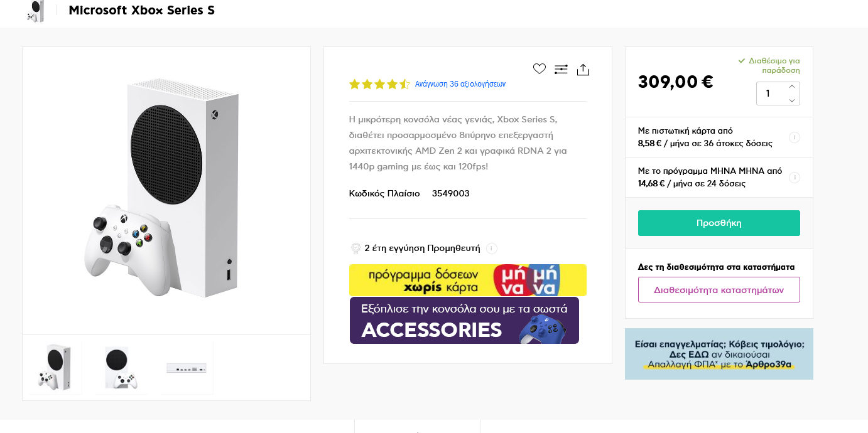Click the compare products icon
The height and width of the screenshot is (433, 868).
pos(561,70)
